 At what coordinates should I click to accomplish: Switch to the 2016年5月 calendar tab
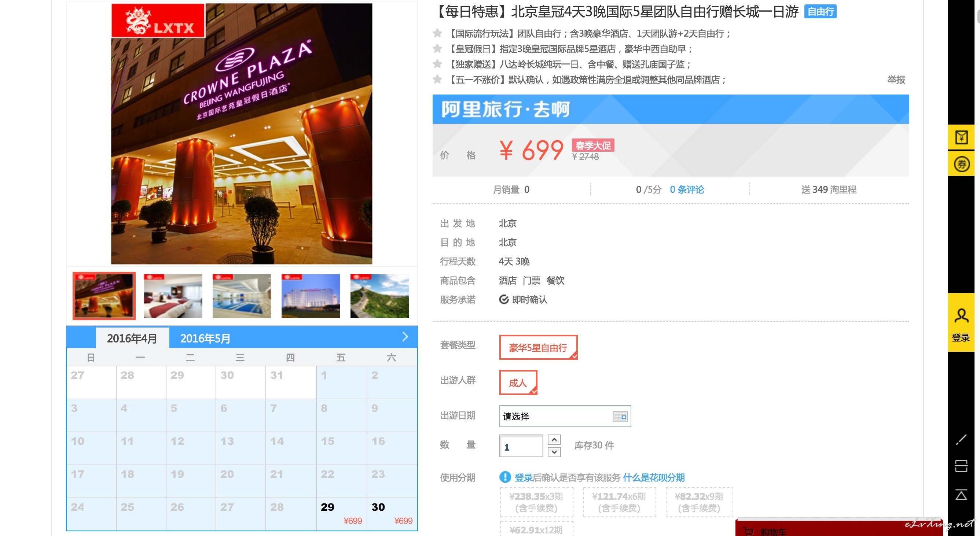click(205, 338)
